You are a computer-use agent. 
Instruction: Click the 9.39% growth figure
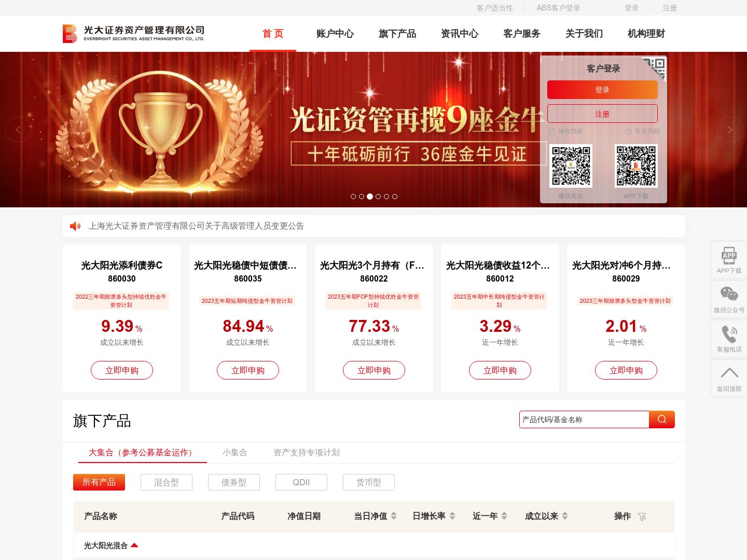coord(122,326)
